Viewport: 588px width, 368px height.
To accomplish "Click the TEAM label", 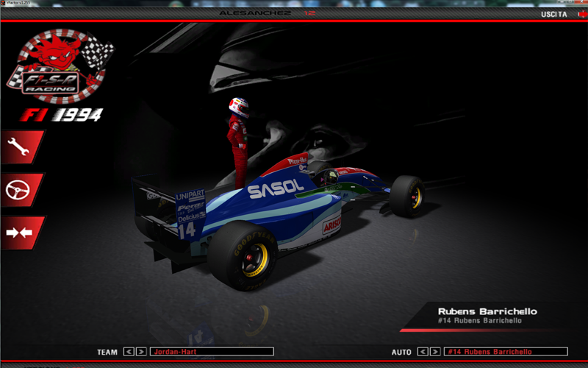I will tap(107, 352).
